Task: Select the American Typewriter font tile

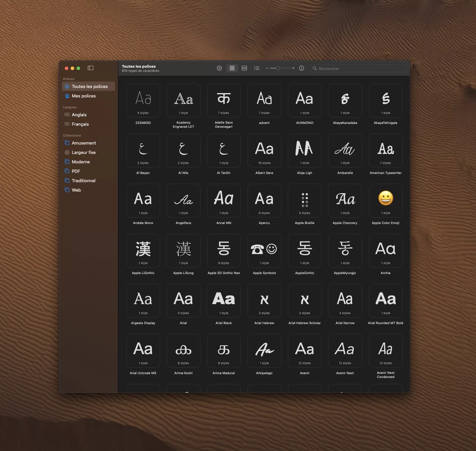Action: pos(386,150)
